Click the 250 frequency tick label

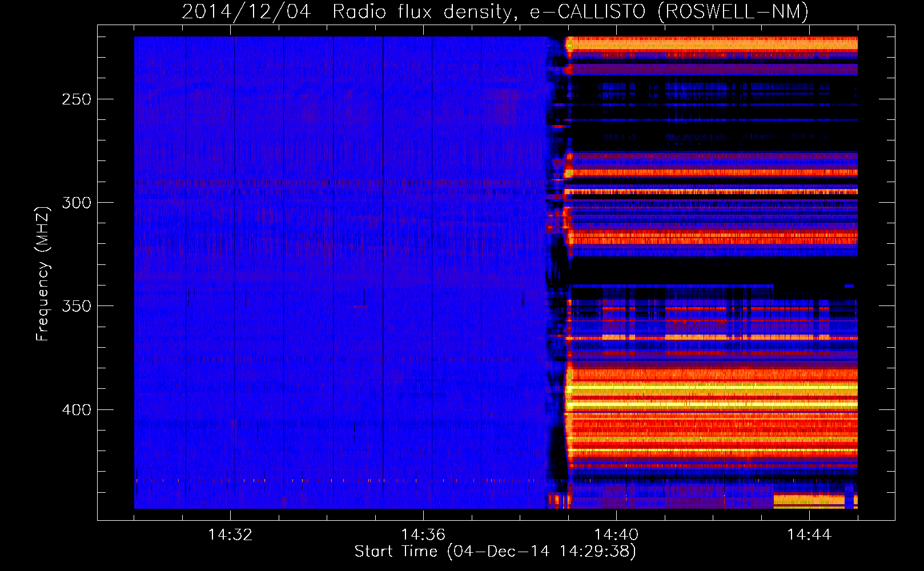77,99
